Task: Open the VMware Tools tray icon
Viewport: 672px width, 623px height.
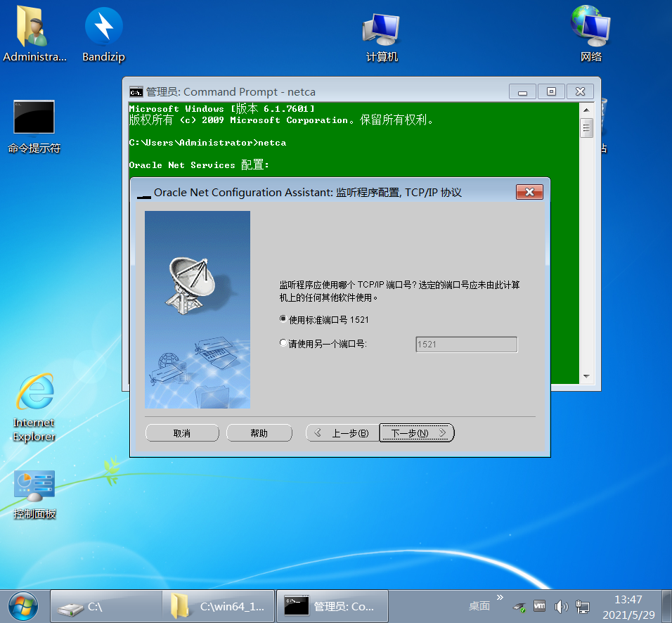Action: pyautogui.click(x=539, y=606)
